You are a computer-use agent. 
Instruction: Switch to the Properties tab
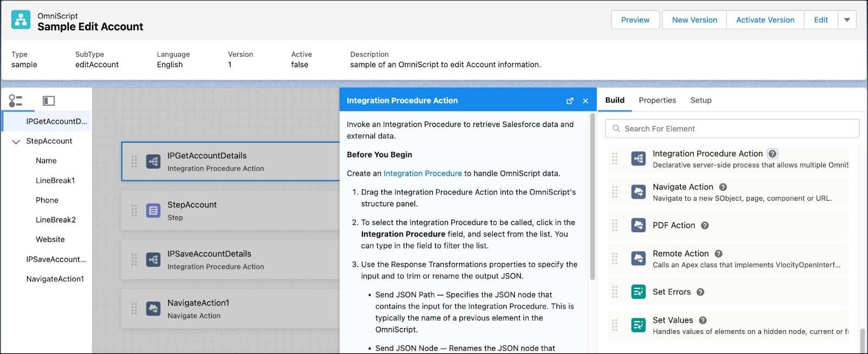click(x=657, y=100)
